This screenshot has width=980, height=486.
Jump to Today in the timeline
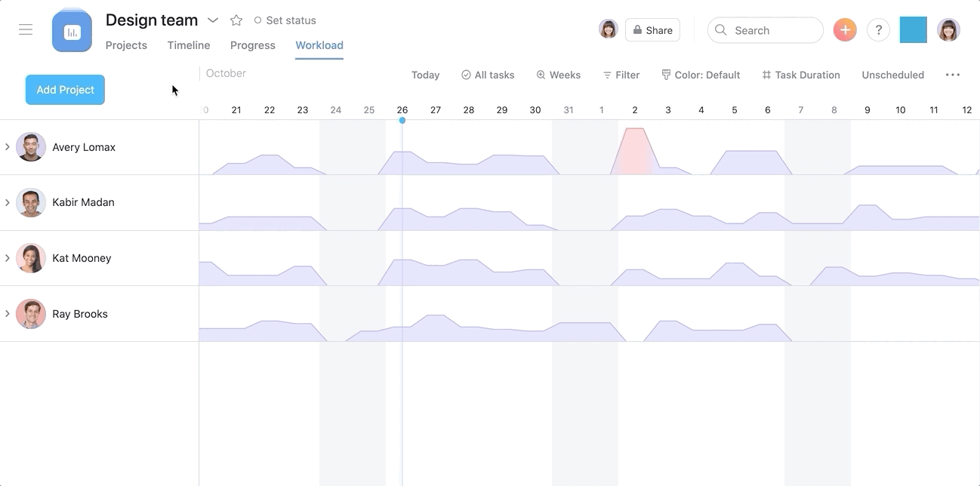click(426, 75)
